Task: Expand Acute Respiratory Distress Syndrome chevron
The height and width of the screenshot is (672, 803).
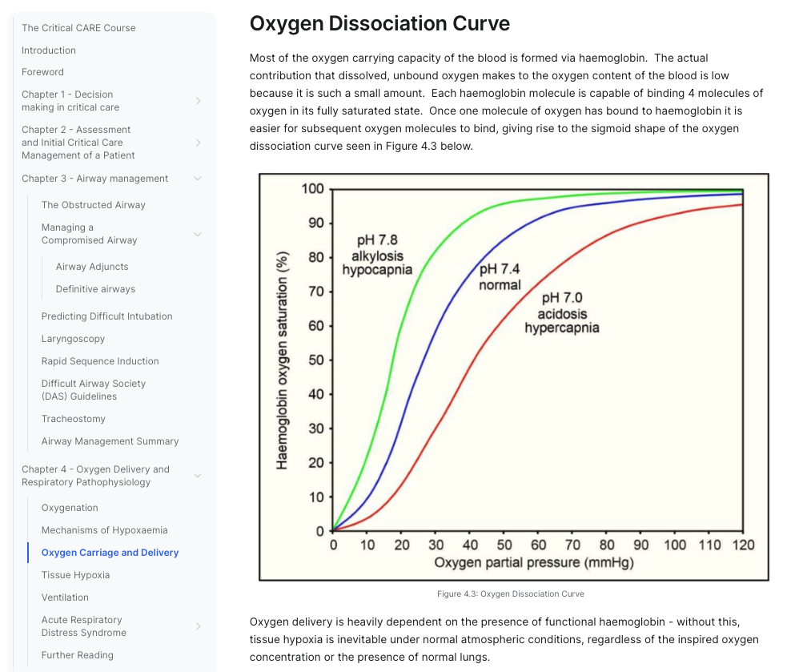Action: coord(199,626)
